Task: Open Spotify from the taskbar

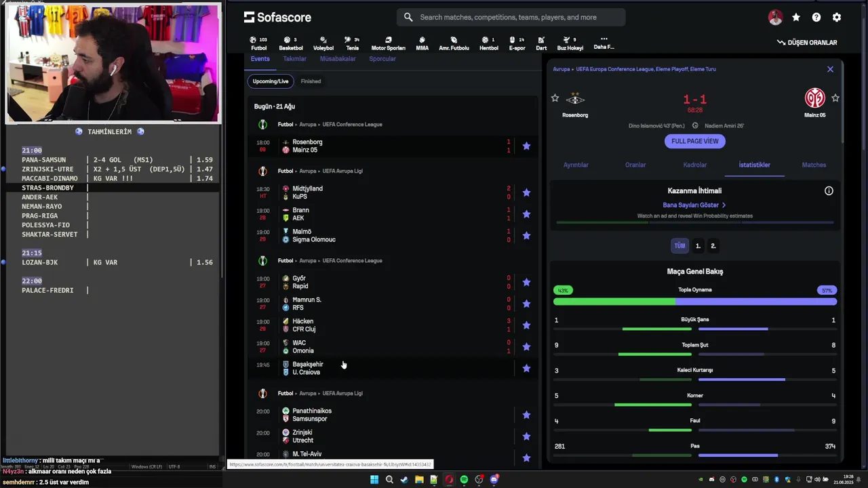Action: coord(464,480)
